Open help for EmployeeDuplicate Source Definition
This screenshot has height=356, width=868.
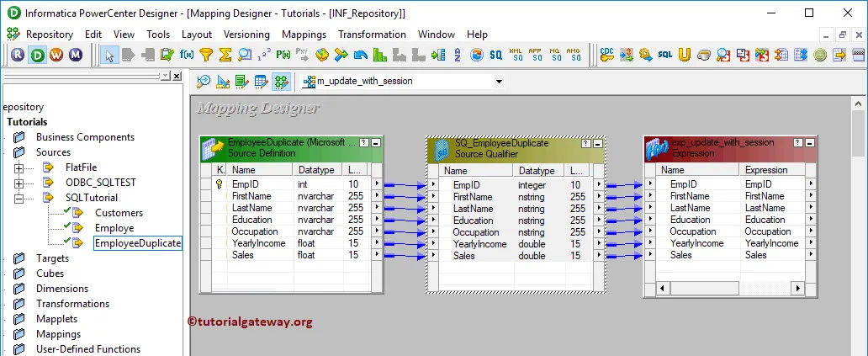click(x=363, y=142)
